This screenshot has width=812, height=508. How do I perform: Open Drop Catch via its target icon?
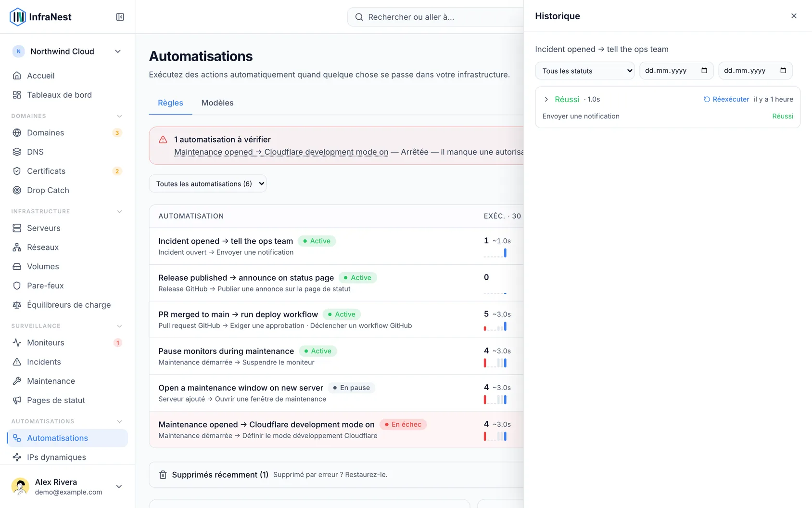pos(17,190)
